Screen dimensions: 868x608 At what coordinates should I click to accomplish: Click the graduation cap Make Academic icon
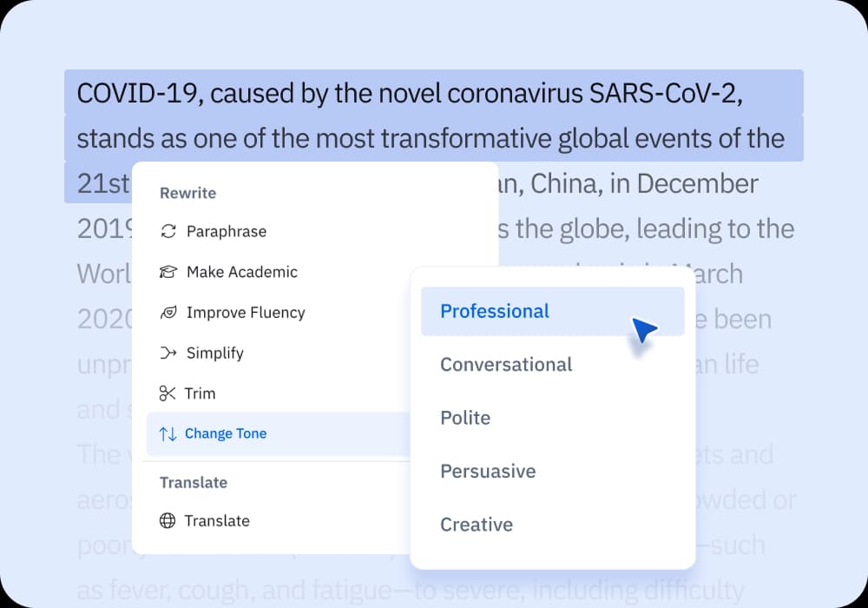168,272
